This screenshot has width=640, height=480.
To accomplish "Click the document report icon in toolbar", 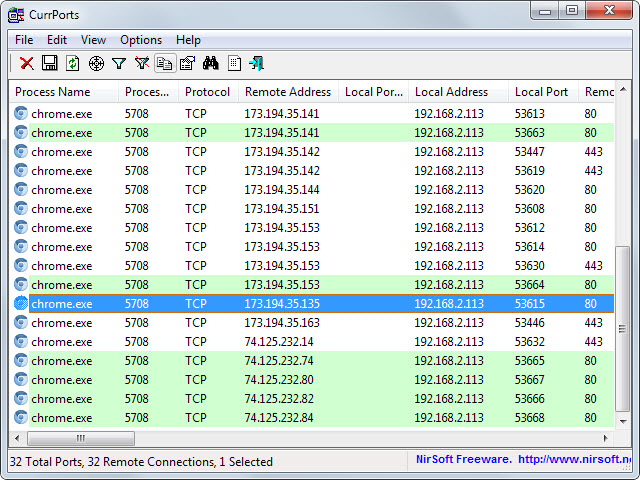I will [x=234, y=63].
